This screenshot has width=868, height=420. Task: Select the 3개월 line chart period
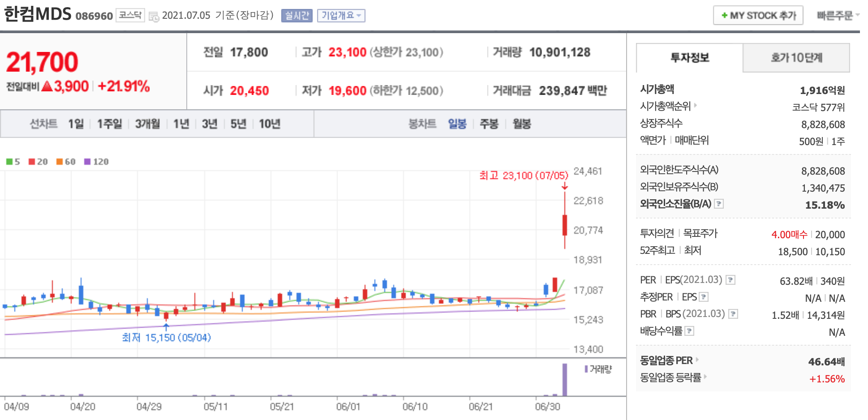tap(148, 124)
